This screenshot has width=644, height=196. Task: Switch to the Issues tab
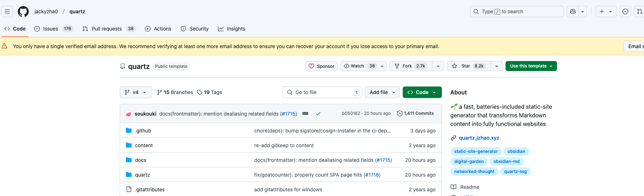tap(51, 29)
